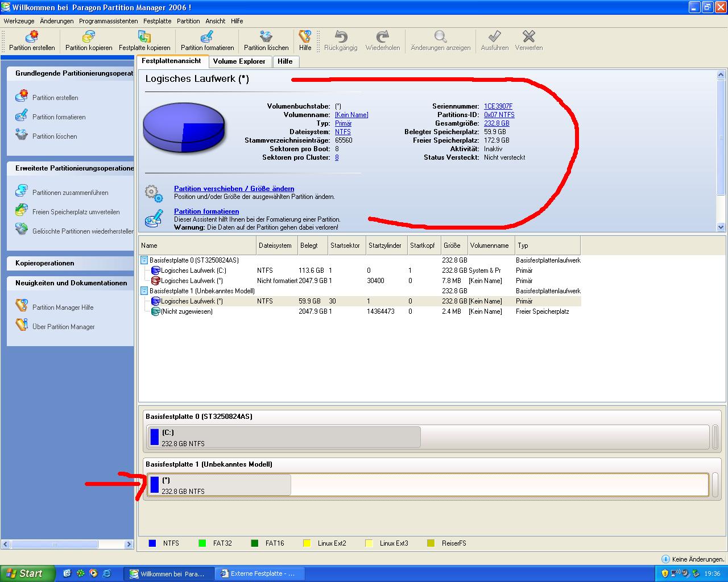The height and width of the screenshot is (582, 728).
Task: Open the Ansicht menu
Action: click(216, 21)
